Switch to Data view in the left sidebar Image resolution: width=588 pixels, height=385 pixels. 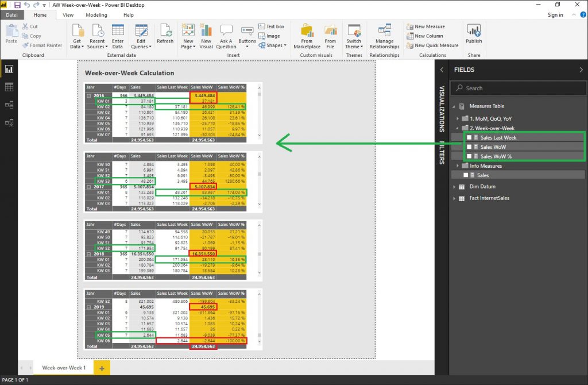pos(9,86)
